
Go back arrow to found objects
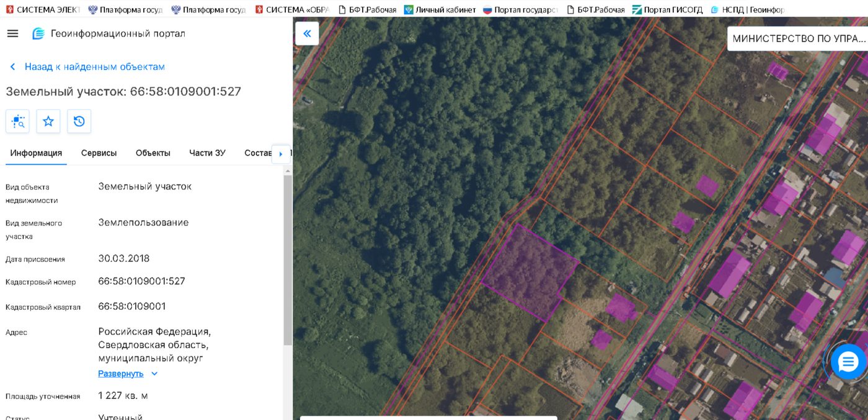tap(12, 67)
